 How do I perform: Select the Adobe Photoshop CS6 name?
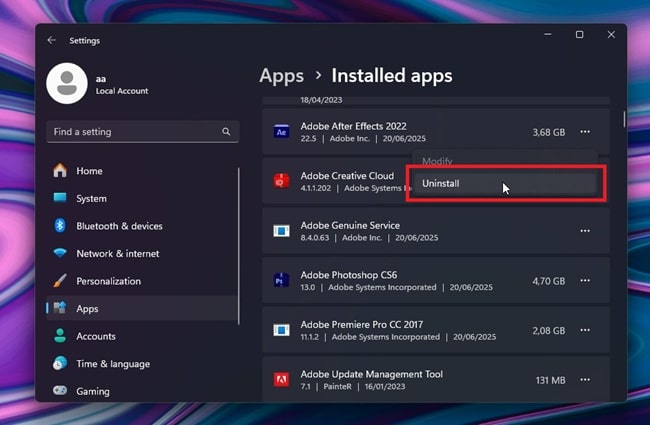[349, 275]
